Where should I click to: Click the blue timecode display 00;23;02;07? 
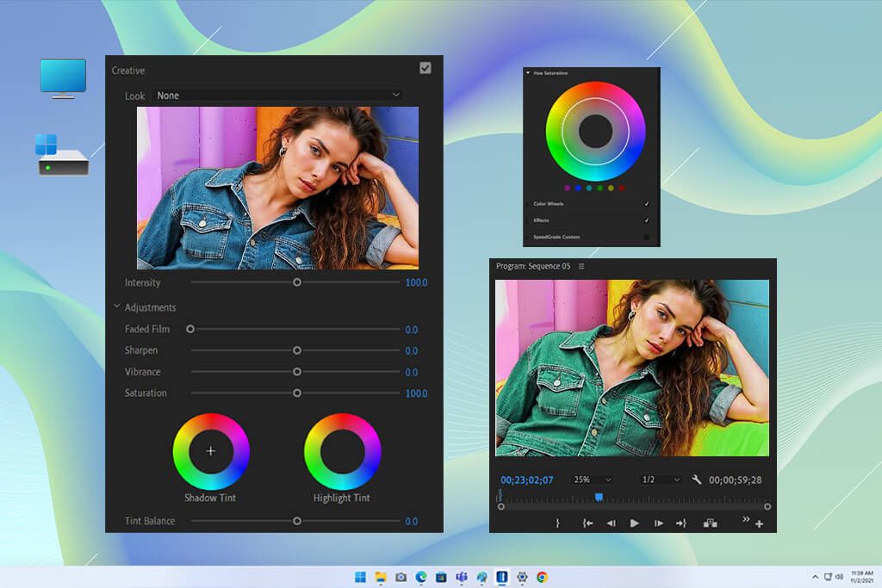tap(525, 480)
